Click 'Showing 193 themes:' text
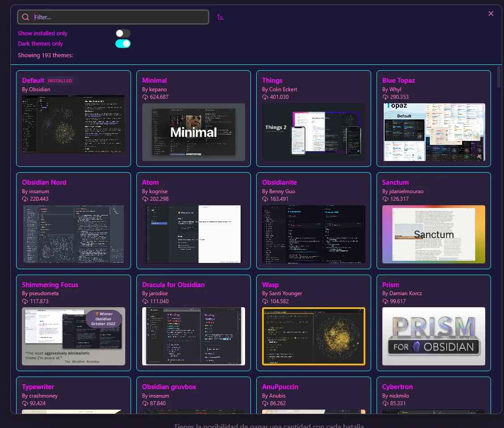 (x=45, y=55)
